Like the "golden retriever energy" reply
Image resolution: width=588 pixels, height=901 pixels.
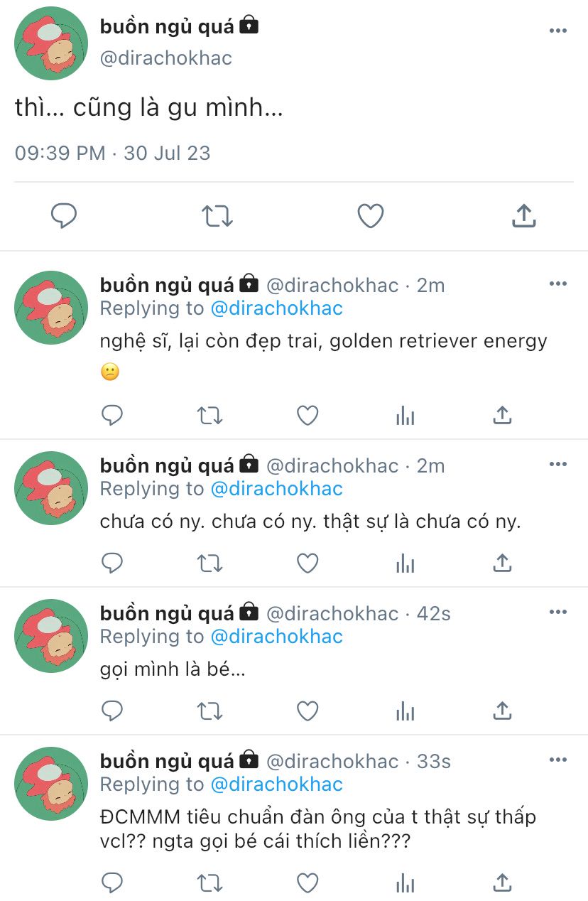tap(307, 416)
